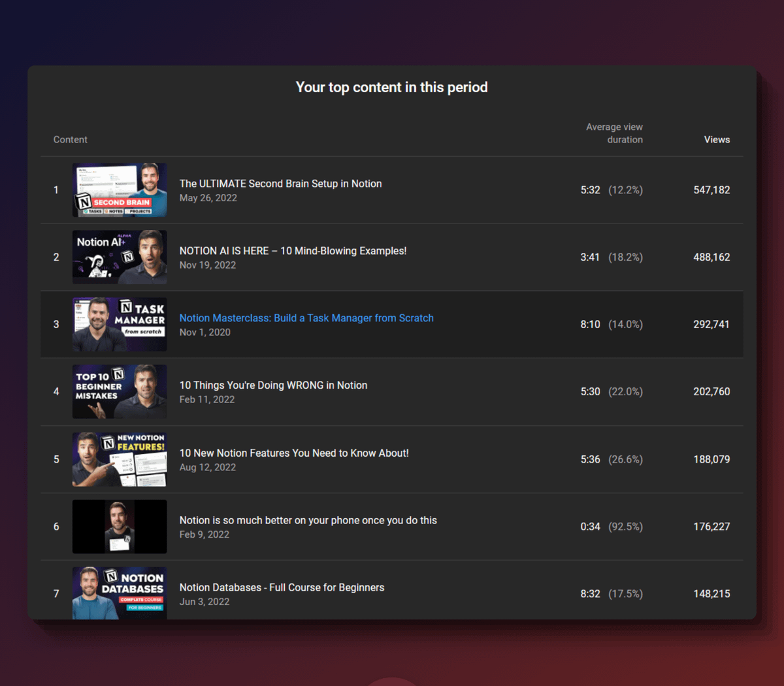Open '10 New Notion Features You Need to Know'
Screen dimensions: 784x686
pyautogui.click(x=294, y=453)
